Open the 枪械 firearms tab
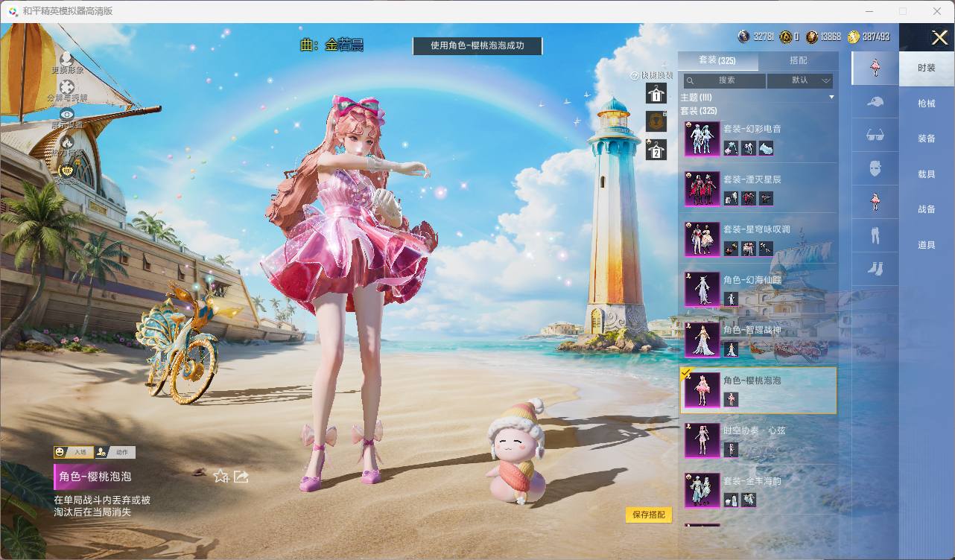Screen dimensions: 955x560 tap(927, 104)
